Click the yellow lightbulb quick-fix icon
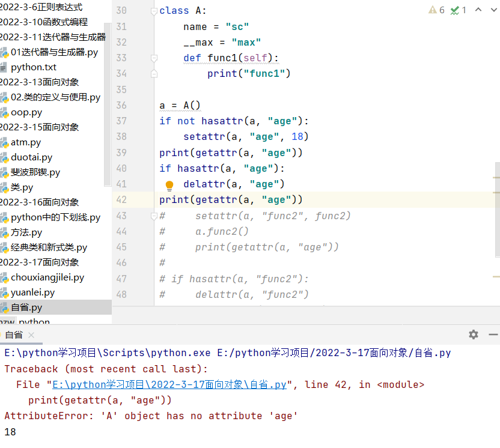 (x=169, y=185)
